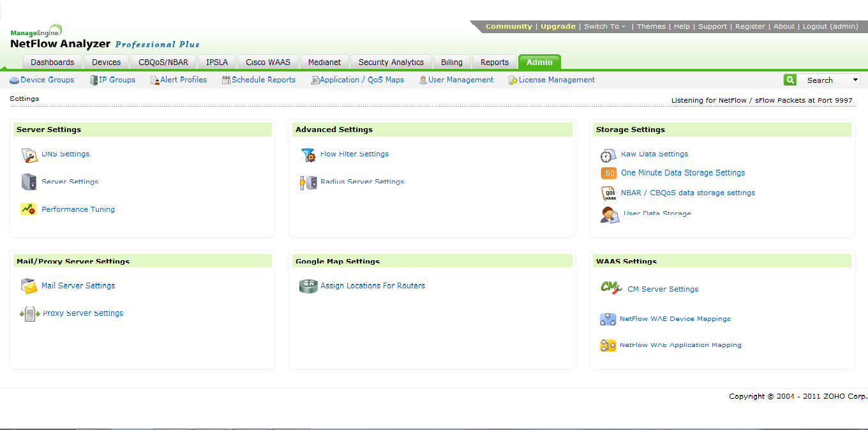Open the CM Server Settings link
Viewport: 868px width, 430px height.
pos(662,289)
